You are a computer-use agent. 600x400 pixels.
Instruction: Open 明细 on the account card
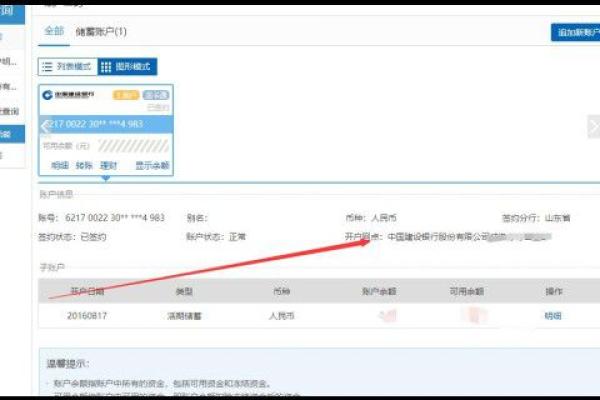pyautogui.click(x=60, y=165)
